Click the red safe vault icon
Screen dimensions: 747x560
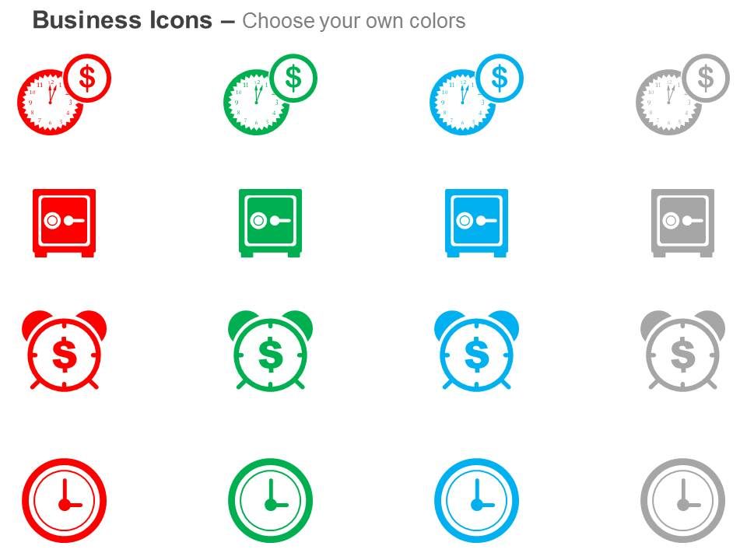pos(65,223)
